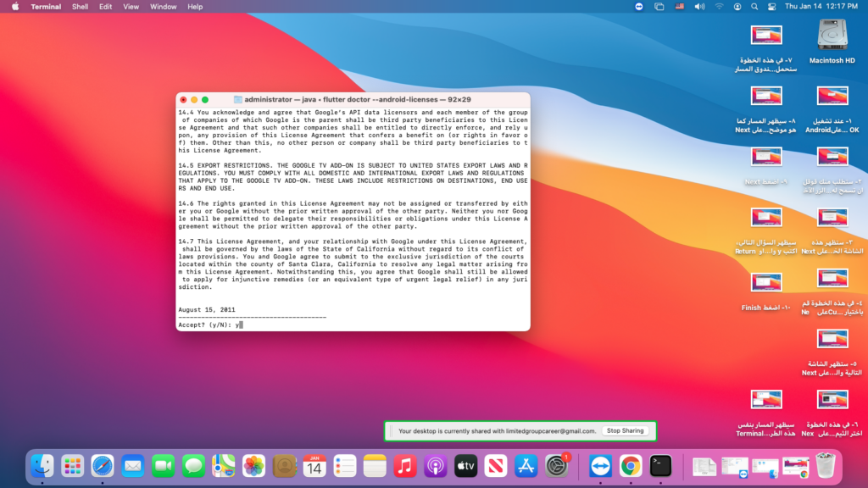The height and width of the screenshot is (488, 868).
Task: Select the Macintosh HD desktop icon
Action: tap(832, 41)
